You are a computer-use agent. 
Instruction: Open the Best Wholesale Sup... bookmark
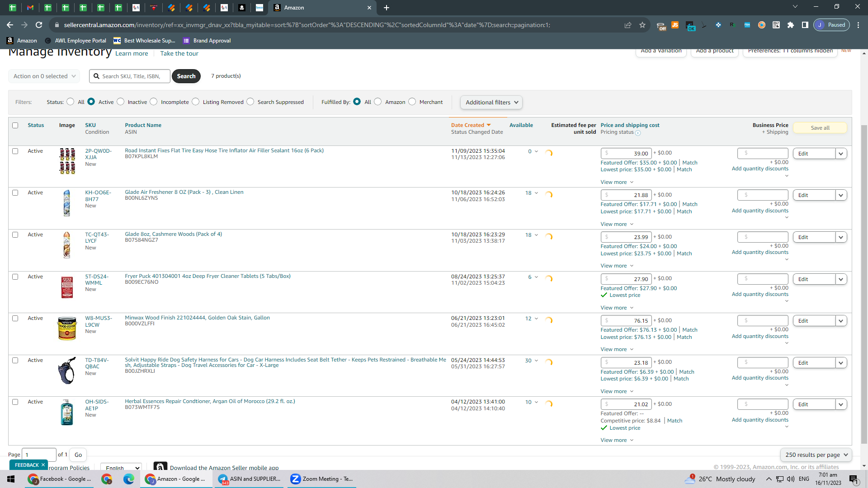point(144,41)
